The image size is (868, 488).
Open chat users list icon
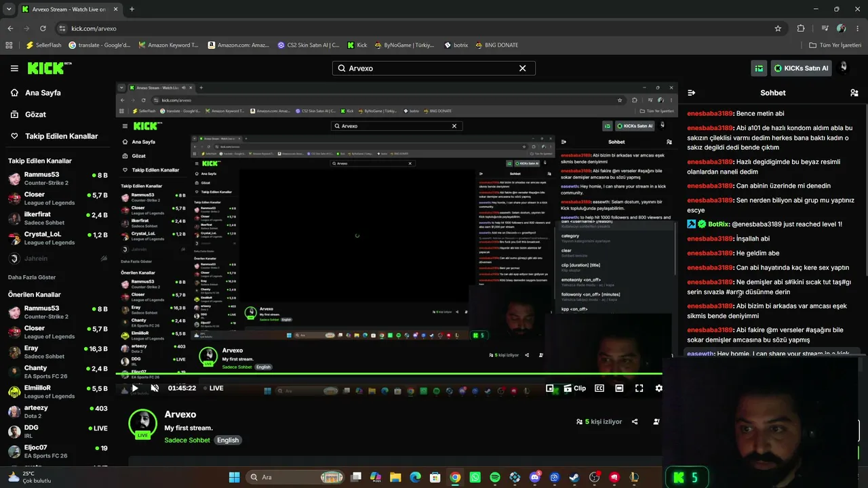point(854,93)
